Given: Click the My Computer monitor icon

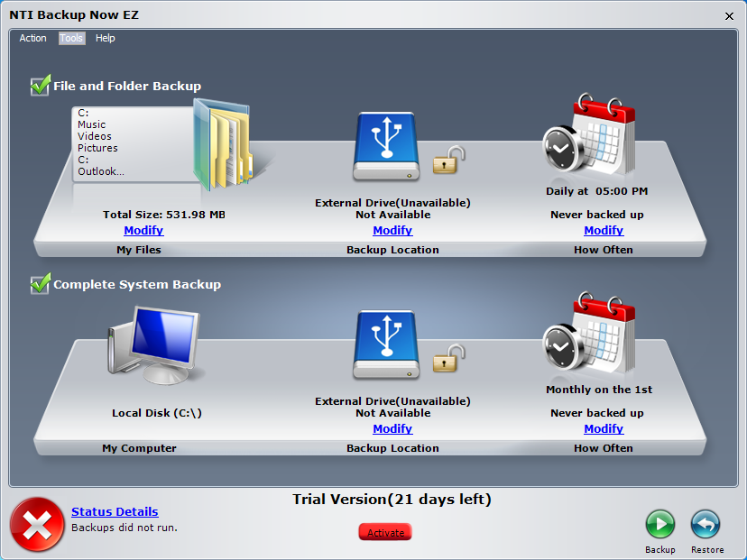Looking at the screenshot, I should (154, 345).
